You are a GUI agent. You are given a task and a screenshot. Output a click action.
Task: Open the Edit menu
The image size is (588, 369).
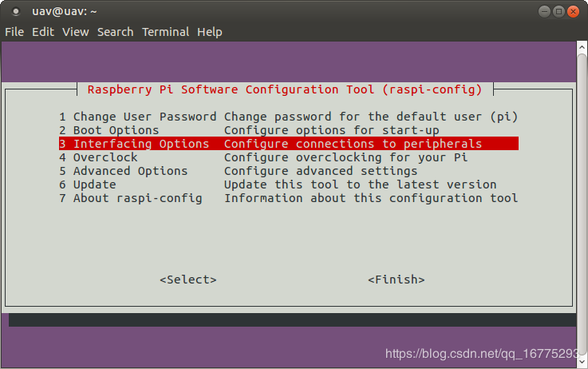(43, 32)
